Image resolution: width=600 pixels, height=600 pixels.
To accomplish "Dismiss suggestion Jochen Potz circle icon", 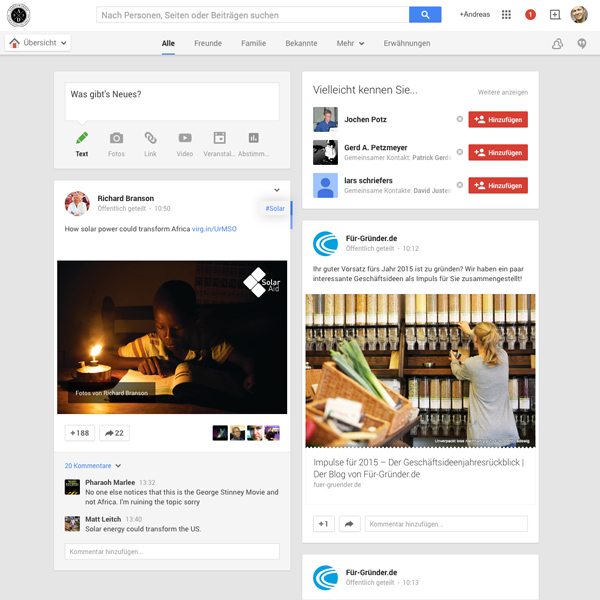I will [x=460, y=119].
